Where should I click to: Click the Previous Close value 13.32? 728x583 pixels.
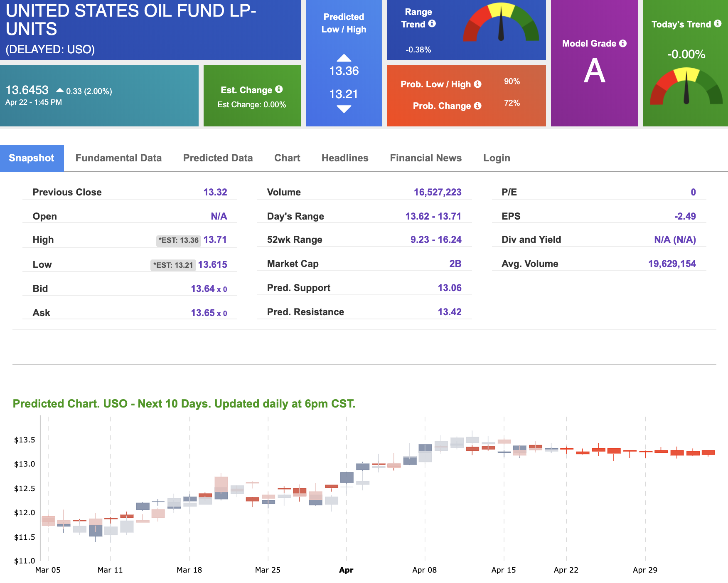pos(215,192)
